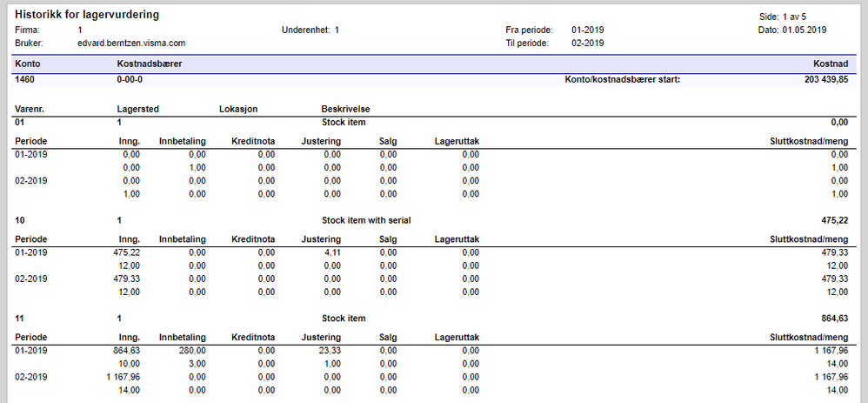Screen dimensions: 868x403
Task: Click the Innbetaling value 280,00
Action: click(193, 351)
